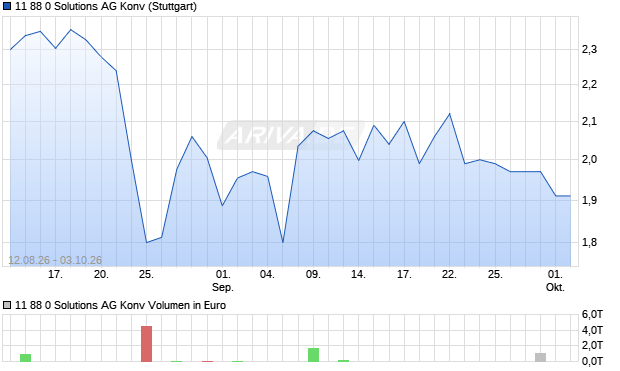Screen dimensions: 620x371
Task: Click the x-axis label '20.'
Action: (x=101, y=274)
